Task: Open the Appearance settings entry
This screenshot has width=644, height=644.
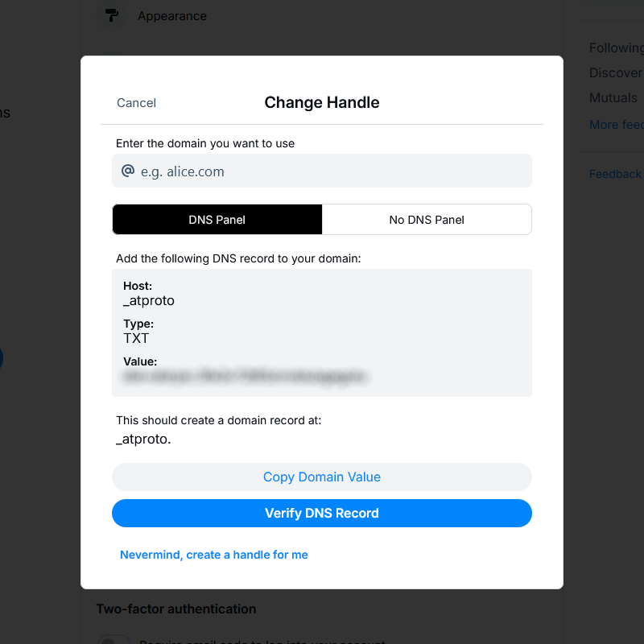Action: click(x=171, y=16)
